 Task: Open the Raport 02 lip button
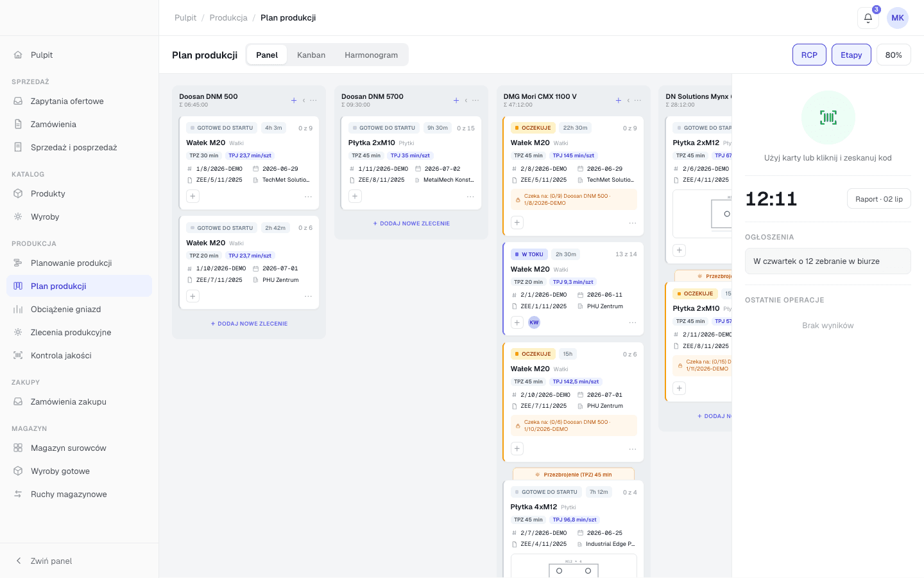[x=878, y=199]
